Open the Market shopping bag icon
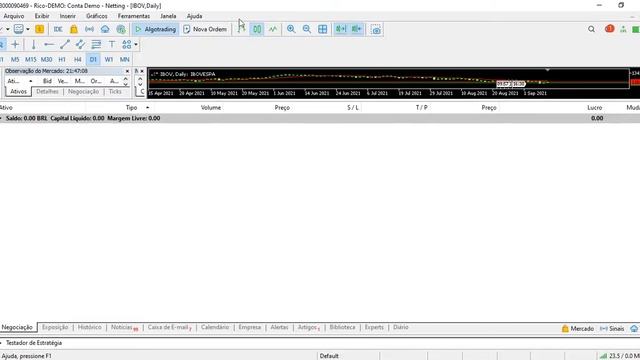640x360 pixels. pyautogui.click(x=73, y=29)
